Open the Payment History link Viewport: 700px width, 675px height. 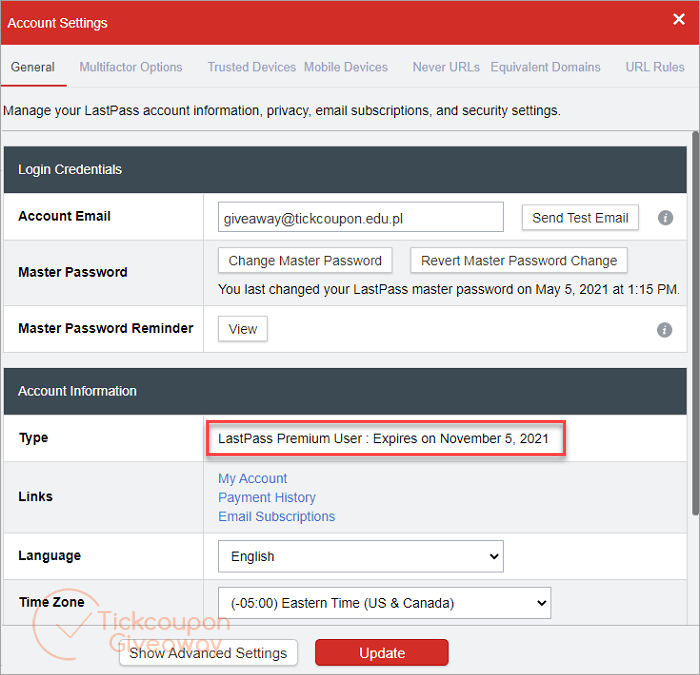(267, 497)
